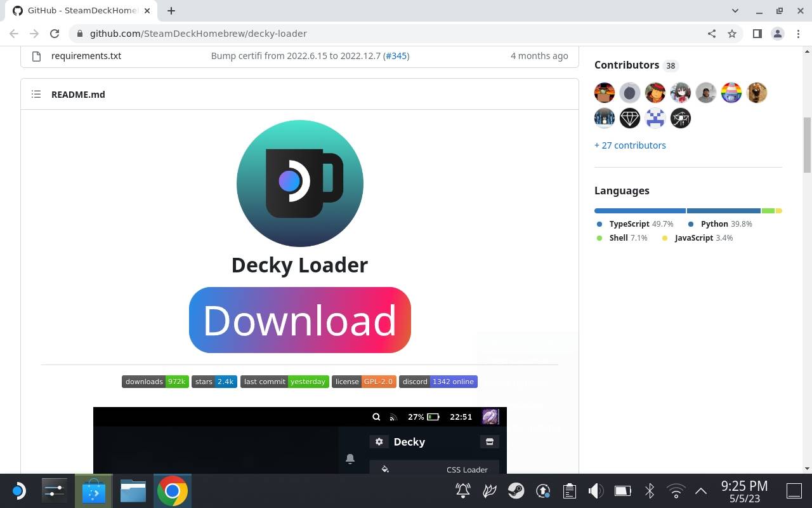Click the blue TypeScript segment of language bar
The height and width of the screenshot is (508, 812).
[x=640, y=211]
